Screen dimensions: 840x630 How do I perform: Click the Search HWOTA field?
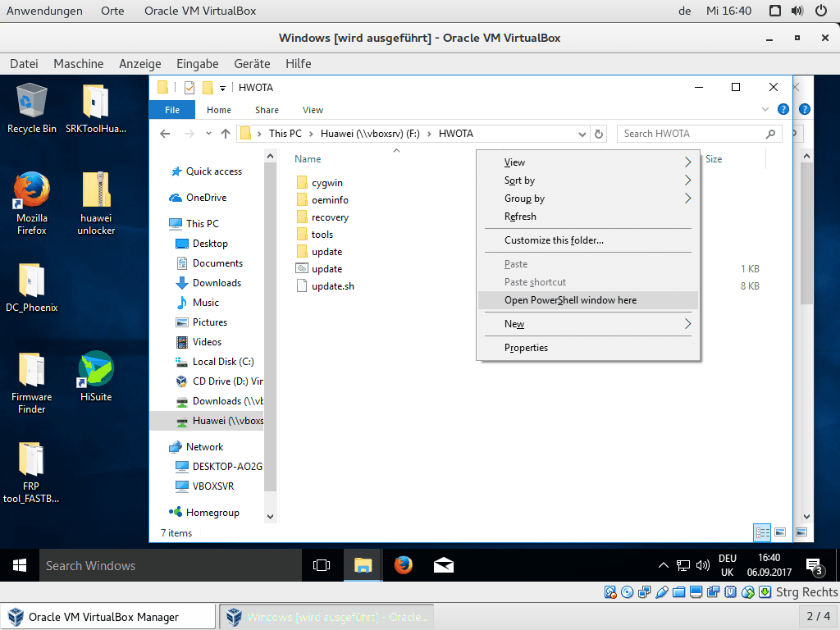click(x=700, y=134)
